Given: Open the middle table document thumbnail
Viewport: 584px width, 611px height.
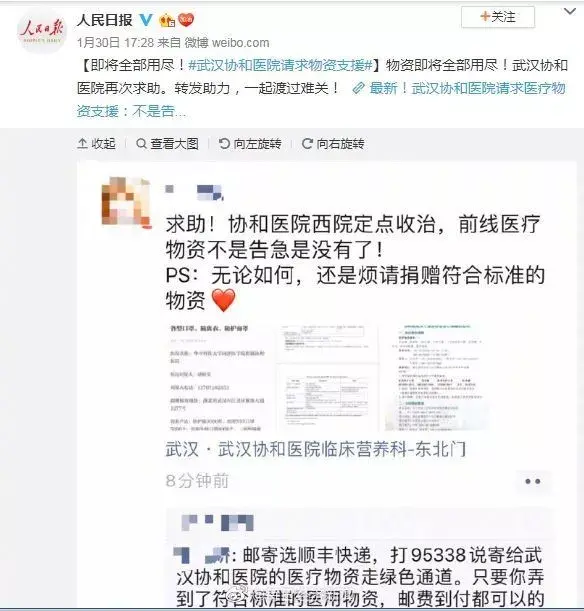Looking at the screenshot, I should 328,377.
